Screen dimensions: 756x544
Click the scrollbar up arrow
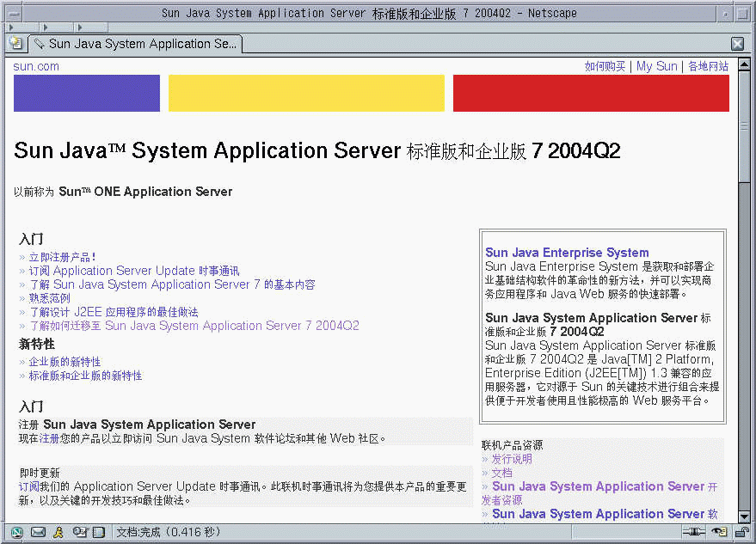coord(744,64)
